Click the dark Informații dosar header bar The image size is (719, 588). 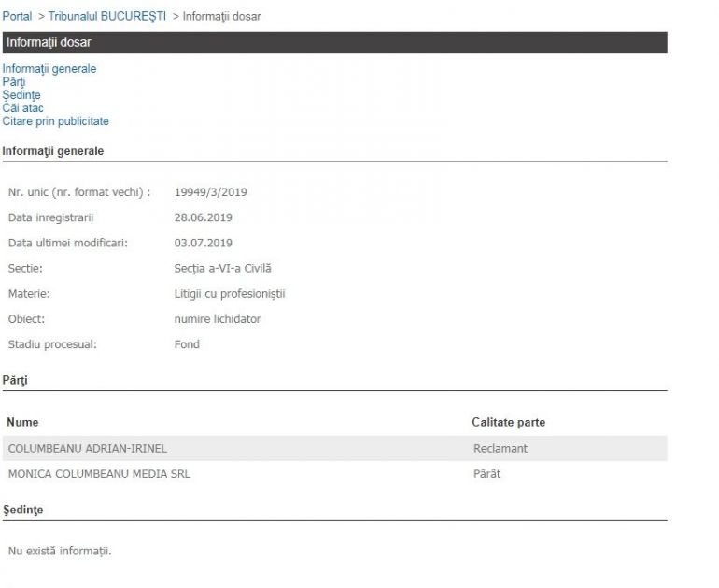(334, 42)
